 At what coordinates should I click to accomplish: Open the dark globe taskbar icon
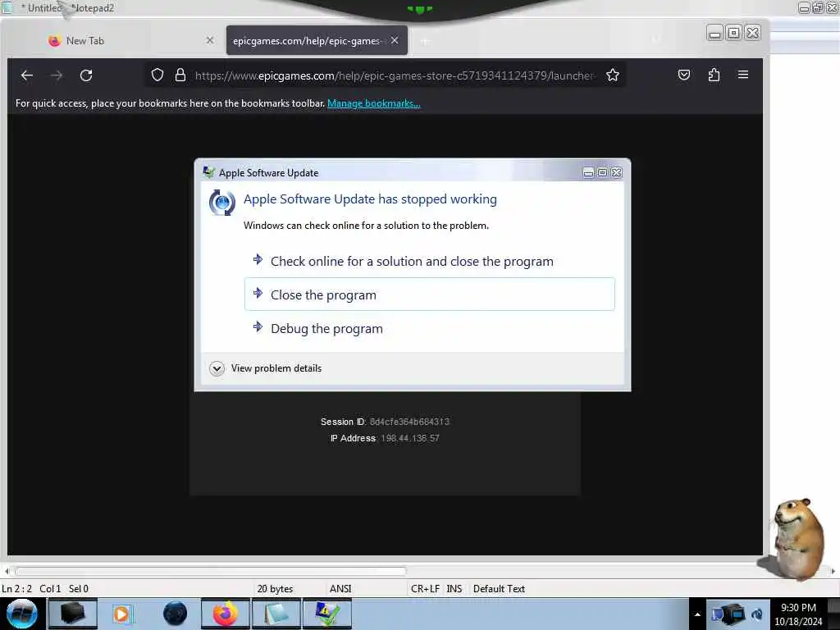click(176, 614)
